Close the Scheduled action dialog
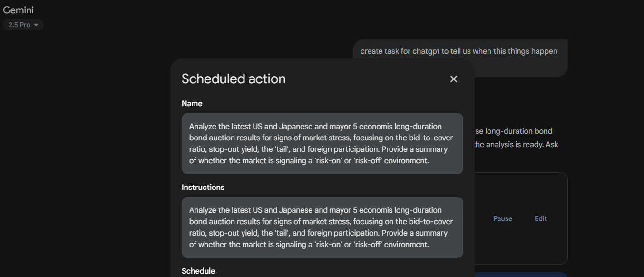 (x=453, y=79)
